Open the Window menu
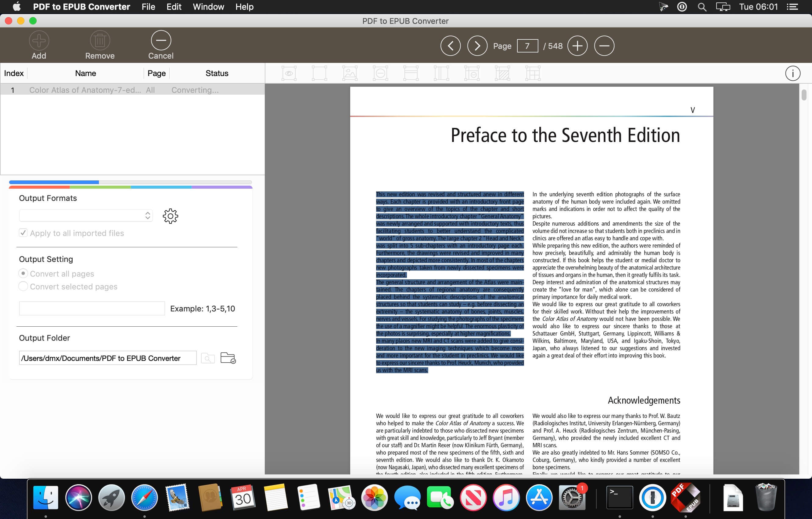 pyautogui.click(x=208, y=7)
